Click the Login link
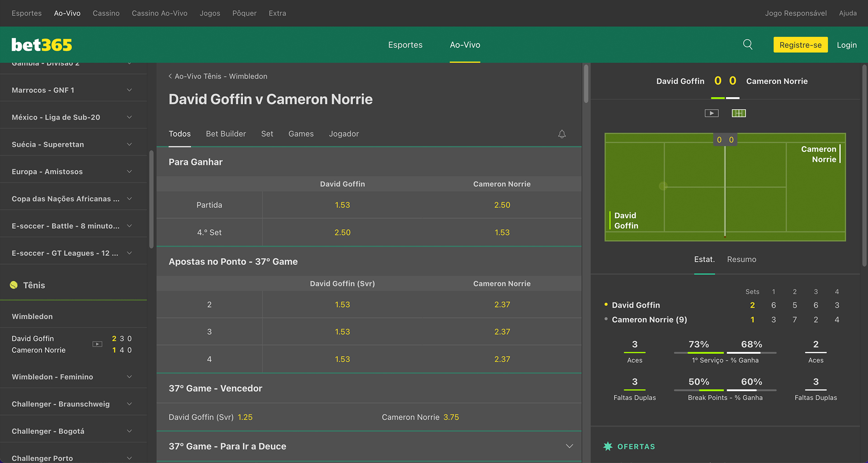This screenshot has height=463, width=868. [x=847, y=45]
